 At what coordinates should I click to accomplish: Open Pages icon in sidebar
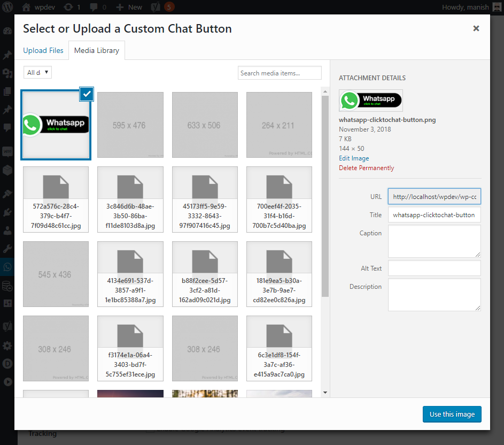(x=7, y=91)
